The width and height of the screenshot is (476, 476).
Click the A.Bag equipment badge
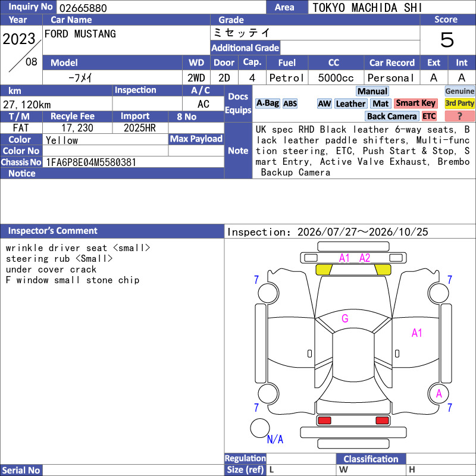tap(267, 104)
